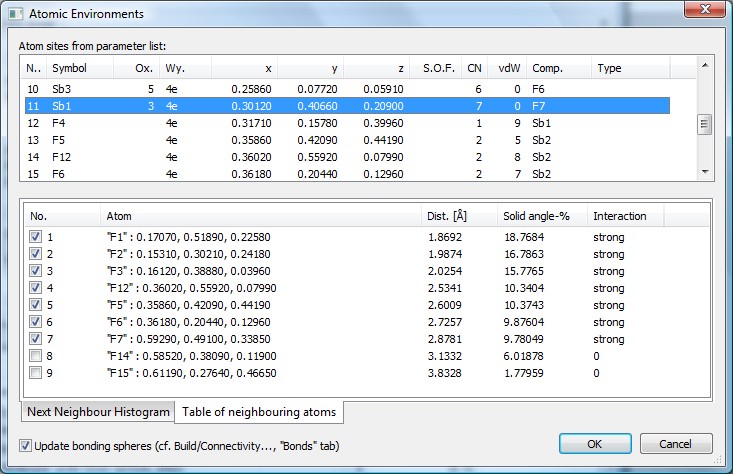Click distance value 3.8328
The image size is (733, 474).
click(445, 373)
